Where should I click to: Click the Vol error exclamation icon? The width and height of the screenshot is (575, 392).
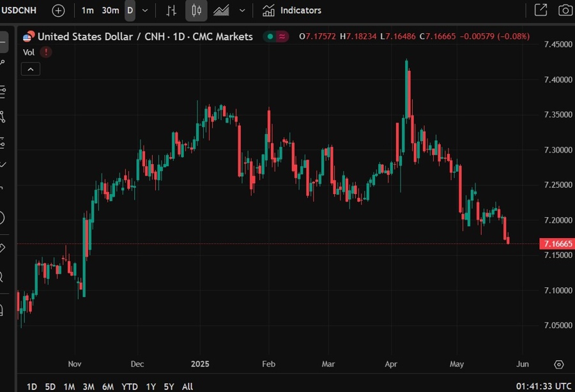pyautogui.click(x=46, y=52)
